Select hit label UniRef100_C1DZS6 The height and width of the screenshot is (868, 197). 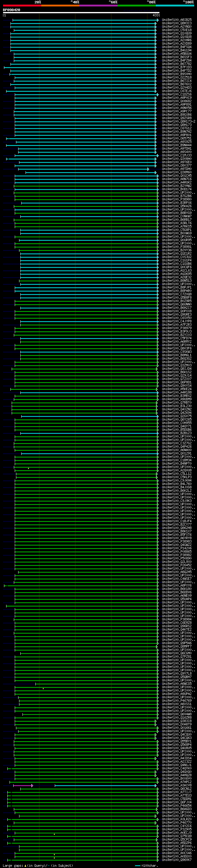click(x=176, y=94)
